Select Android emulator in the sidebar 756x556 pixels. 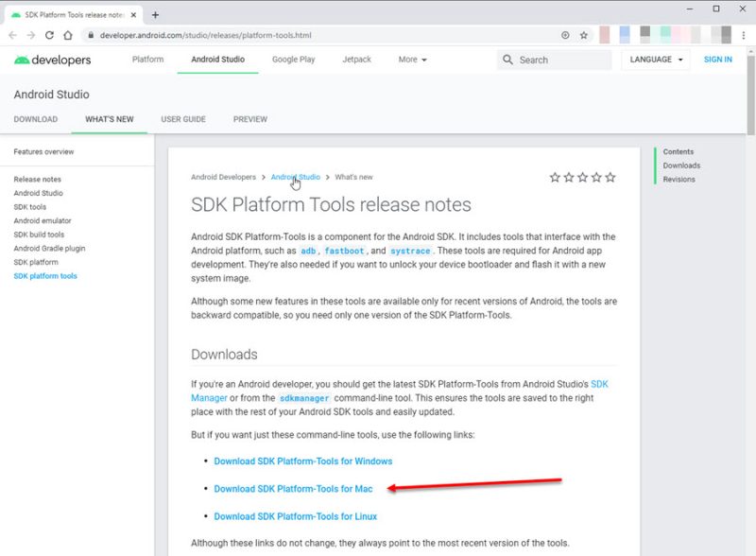point(43,220)
